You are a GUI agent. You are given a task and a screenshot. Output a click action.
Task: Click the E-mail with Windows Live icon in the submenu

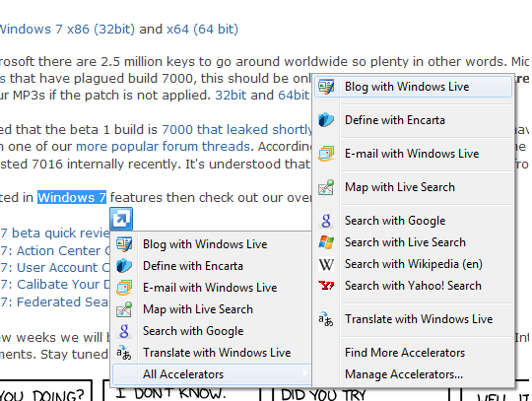tap(326, 154)
